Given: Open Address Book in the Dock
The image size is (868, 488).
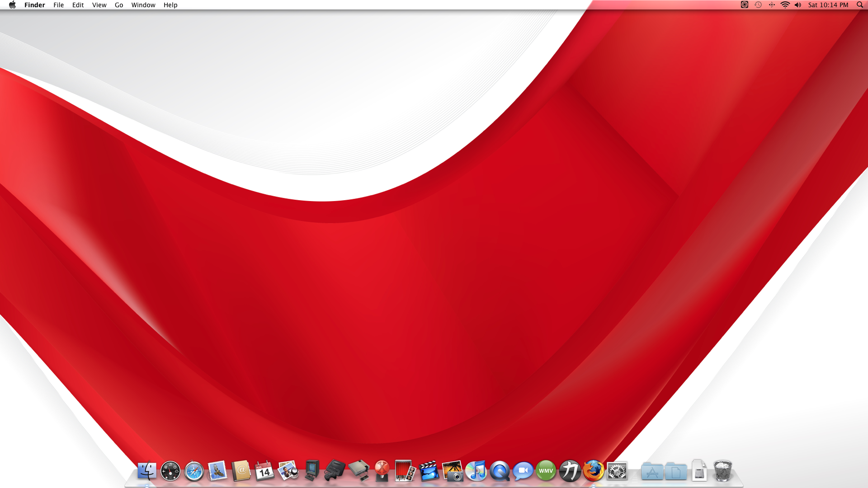Looking at the screenshot, I should (x=241, y=471).
